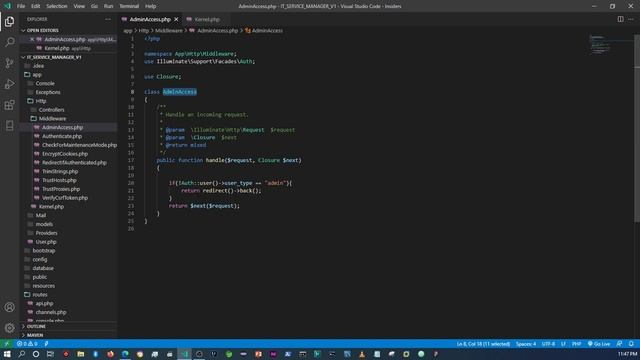Screen dimensions: 640x360
Task: Expand the database folder
Action: 43,268
